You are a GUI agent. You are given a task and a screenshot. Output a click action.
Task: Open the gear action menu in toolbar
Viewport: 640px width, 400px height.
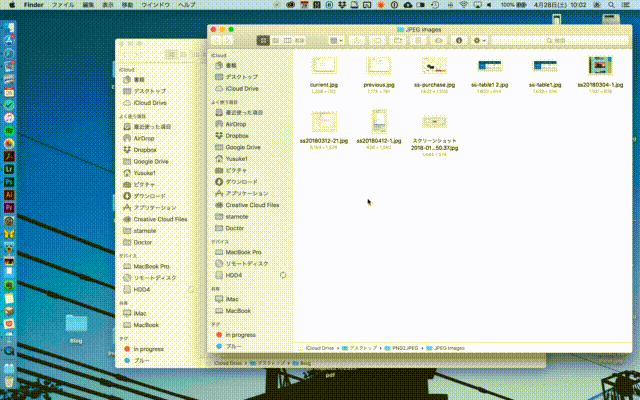point(481,40)
